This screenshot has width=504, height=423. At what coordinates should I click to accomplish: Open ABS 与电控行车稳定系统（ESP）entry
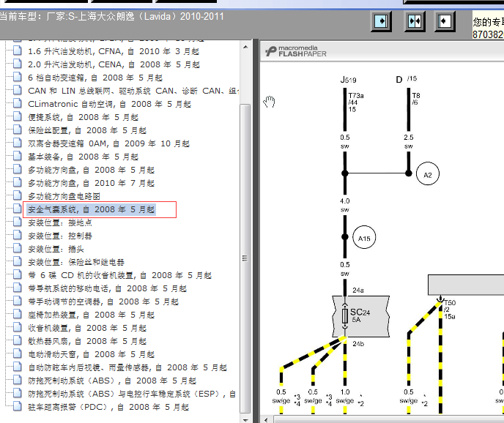[x=132, y=394]
